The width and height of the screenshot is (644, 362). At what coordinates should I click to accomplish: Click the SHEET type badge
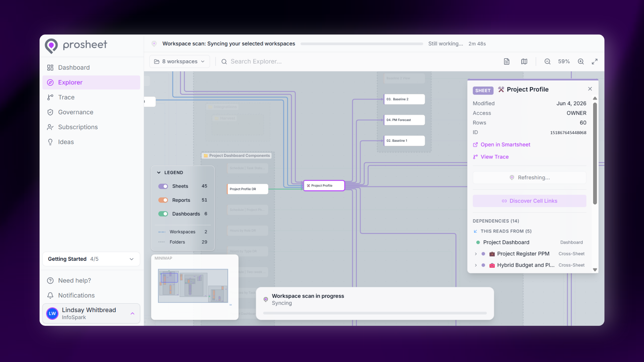483,90
